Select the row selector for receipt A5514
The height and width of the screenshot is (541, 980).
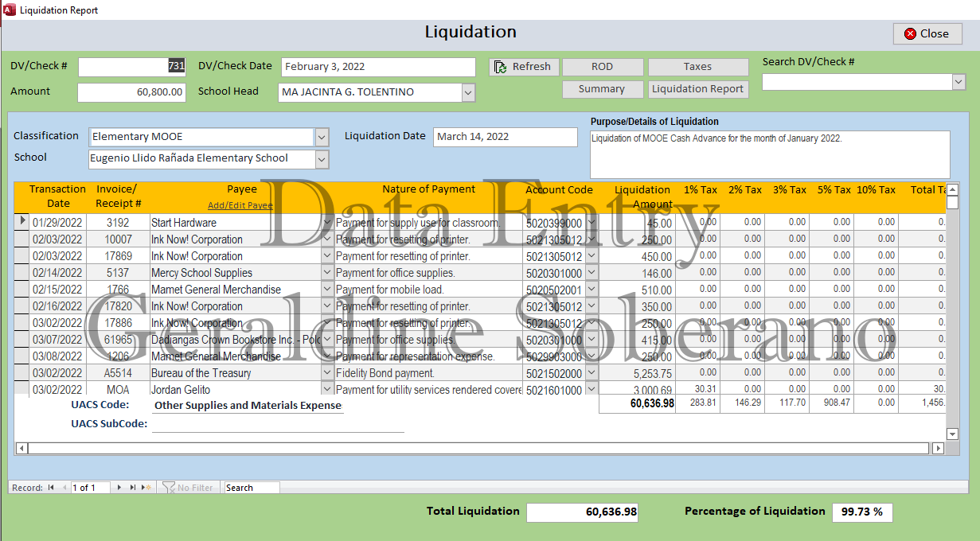(x=21, y=373)
